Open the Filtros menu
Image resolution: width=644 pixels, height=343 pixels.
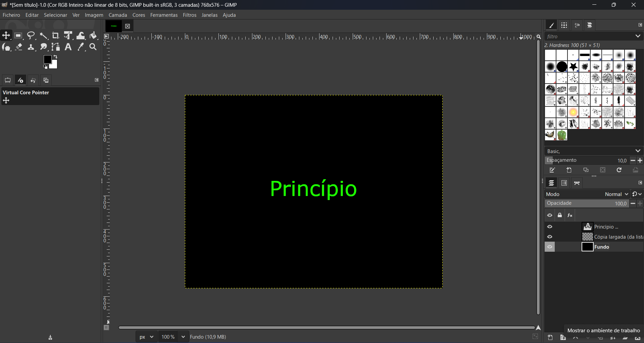[190, 15]
